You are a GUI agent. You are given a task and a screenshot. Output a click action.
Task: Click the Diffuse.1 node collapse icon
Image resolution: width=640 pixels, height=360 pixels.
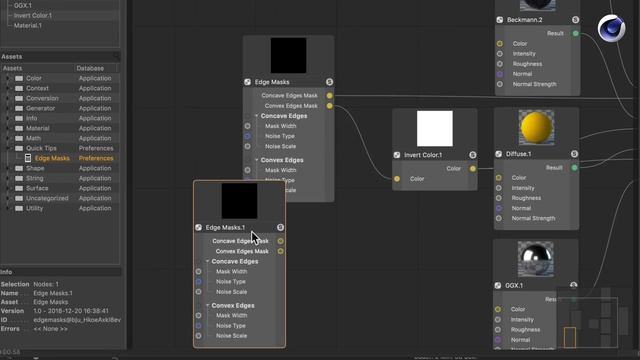pyautogui.click(x=499, y=154)
